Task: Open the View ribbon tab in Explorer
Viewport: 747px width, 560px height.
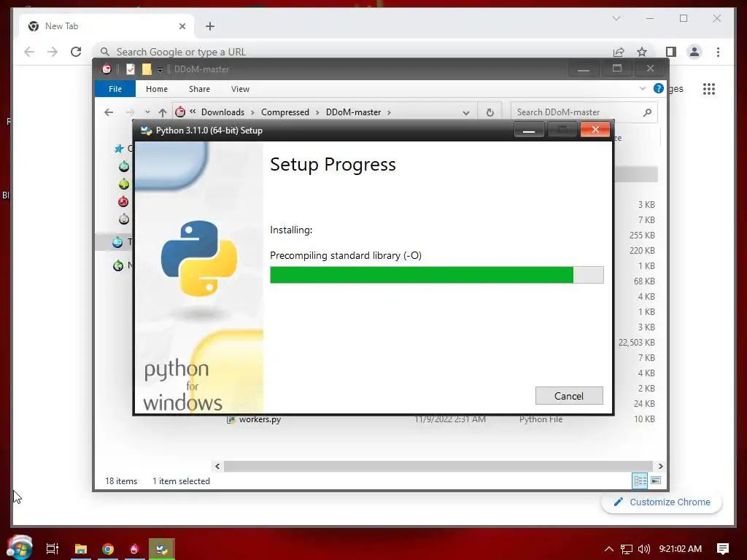Action: click(240, 89)
